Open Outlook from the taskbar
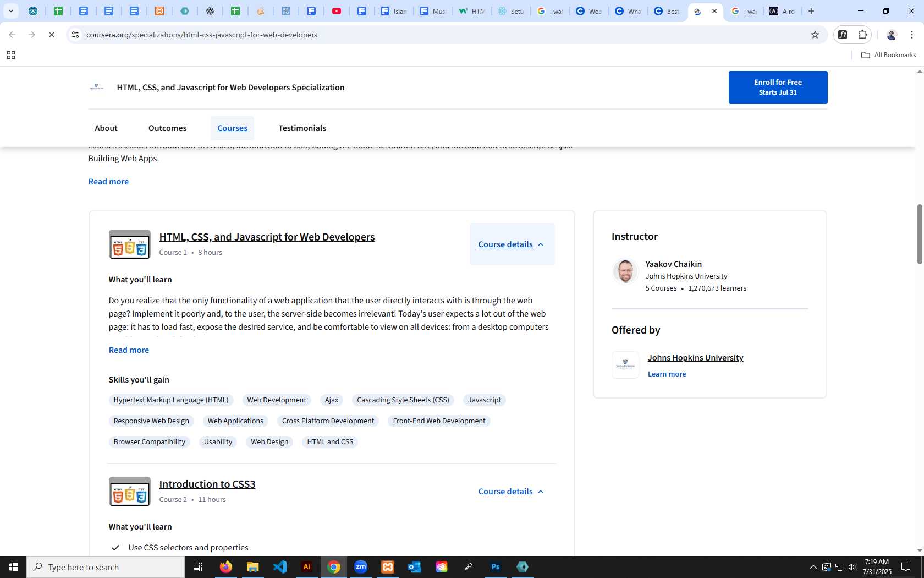Image resolution: width=924 pixels, height=578 pixels. tap(415, 567)
